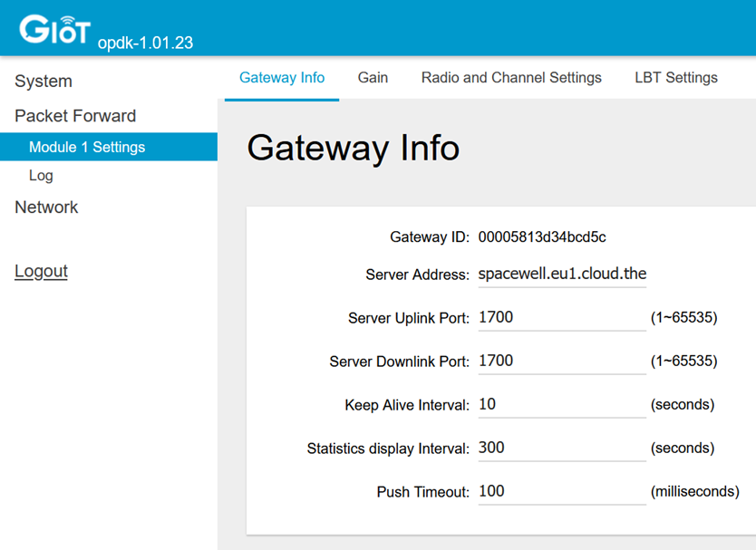Focus the Keep Alive Interval input
Screen dimensions: 756x550
coord(562,405)
